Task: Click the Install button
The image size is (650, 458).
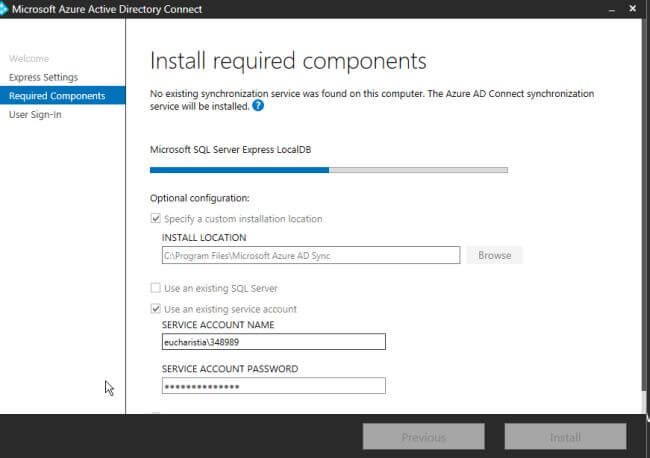Action: (x=565, y=437)
